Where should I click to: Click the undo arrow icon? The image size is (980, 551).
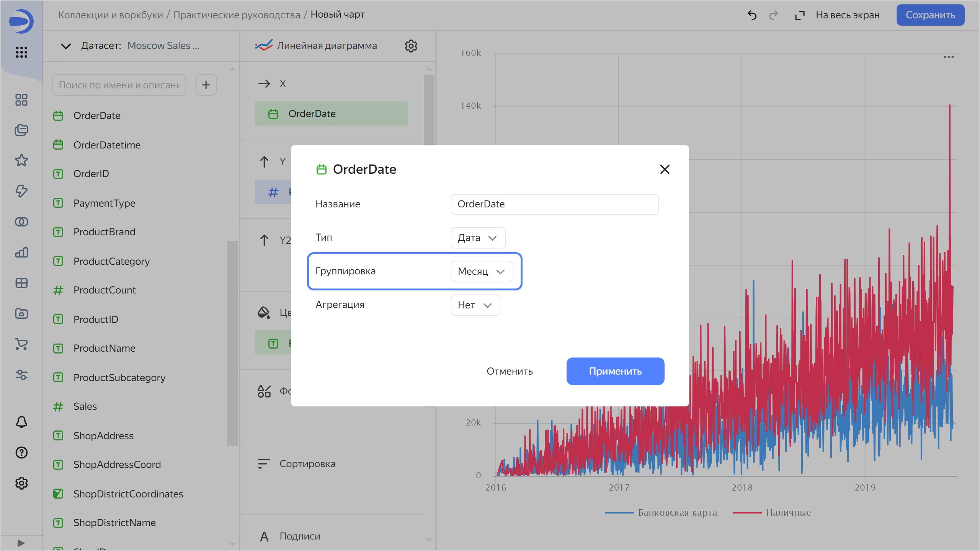(752, 15)
